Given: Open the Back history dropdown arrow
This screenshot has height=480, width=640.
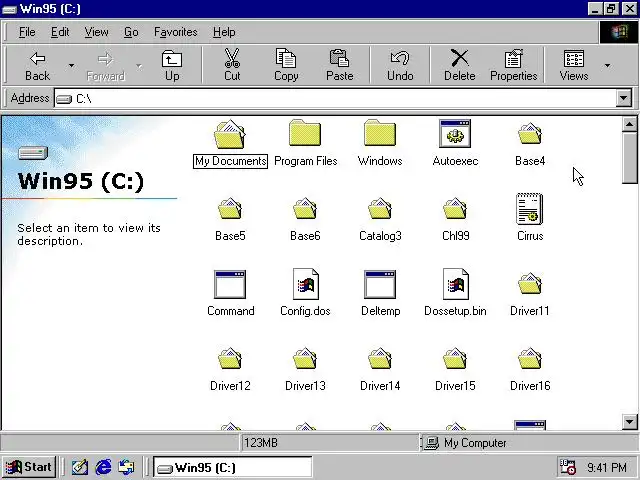Looking at the screenshot, I should click(71, 65).
